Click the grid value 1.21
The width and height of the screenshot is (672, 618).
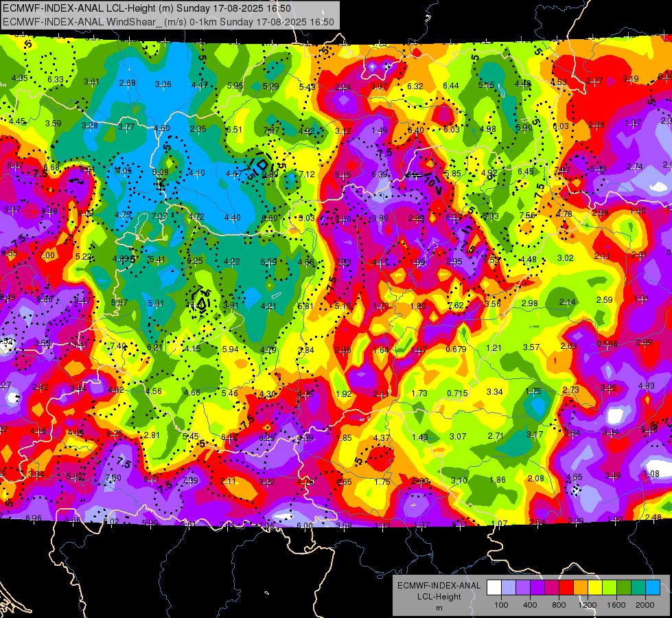[x=494, y=348]
